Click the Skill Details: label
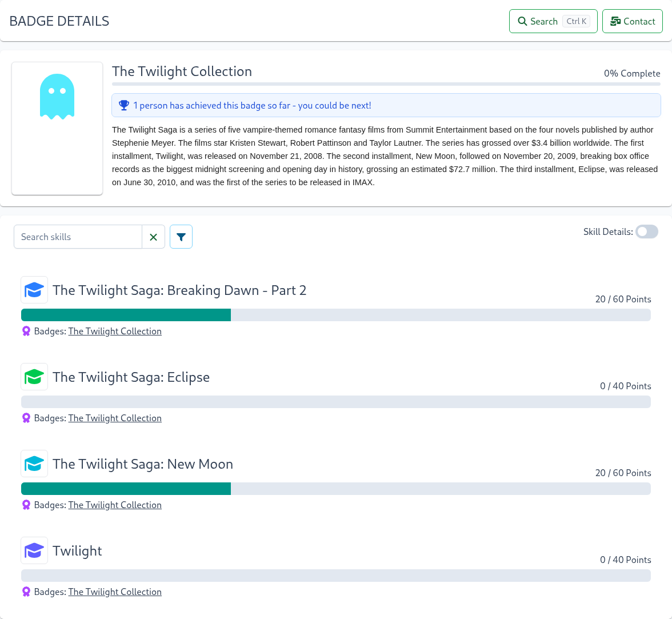This screenshot has height=619, width=672. (608, 232)
